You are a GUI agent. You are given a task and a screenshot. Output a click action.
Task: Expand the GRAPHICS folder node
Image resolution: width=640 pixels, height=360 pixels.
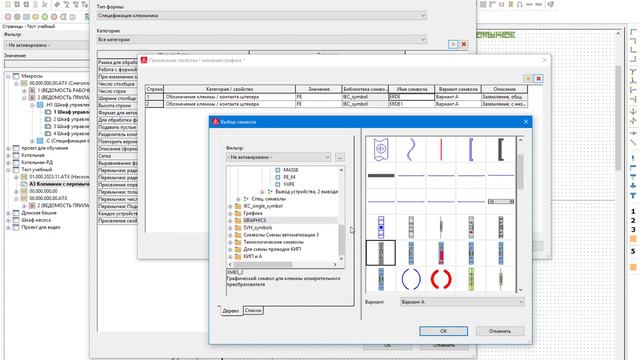pyautogui.click(x=230, y=221)
